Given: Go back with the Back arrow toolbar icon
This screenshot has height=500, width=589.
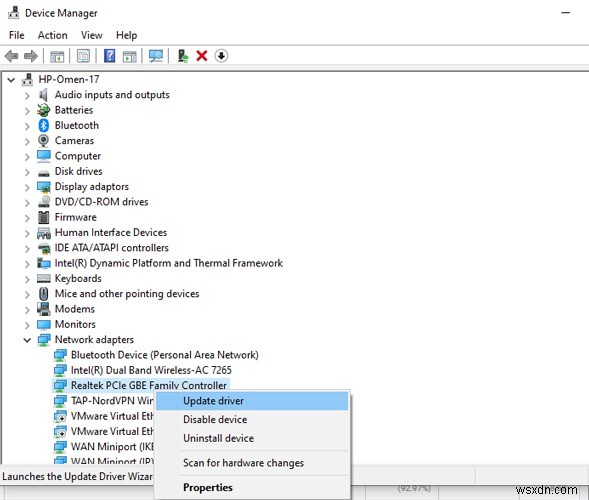Looking at the screenshot, I should click(x=11, y=56).
